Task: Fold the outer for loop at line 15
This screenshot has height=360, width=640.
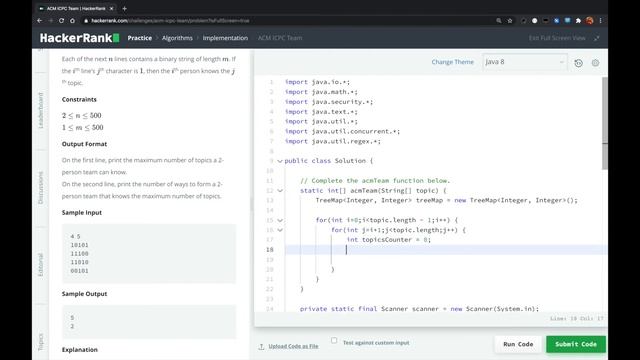Action: click(x=280, y=220)
